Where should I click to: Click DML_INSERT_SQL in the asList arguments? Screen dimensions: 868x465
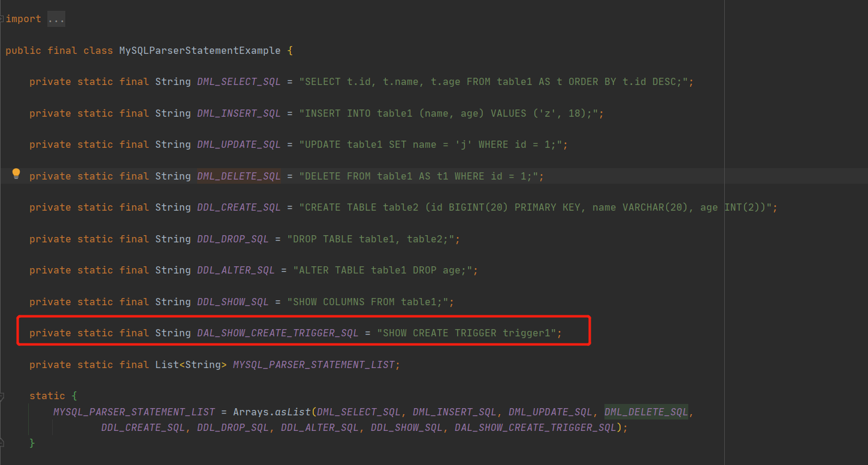[x=454, y=412]
